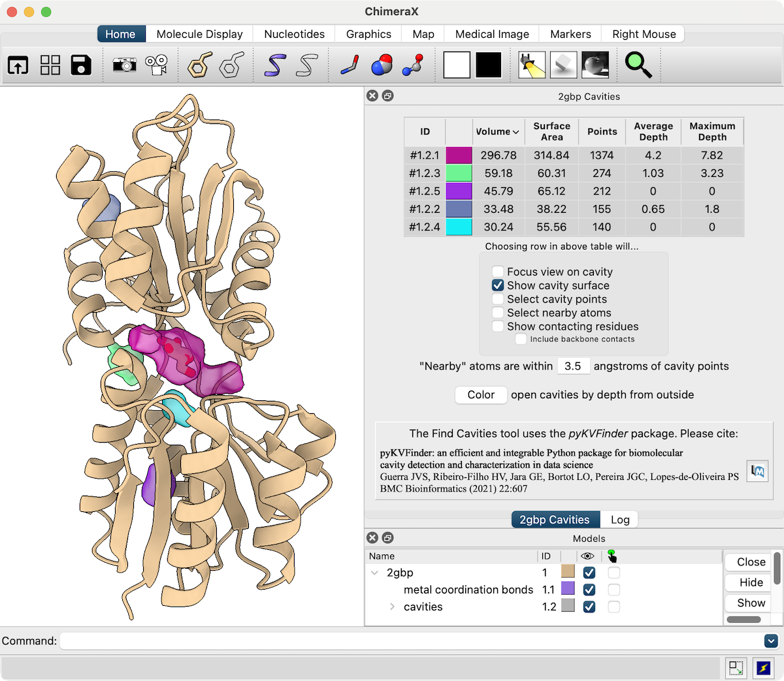
Task: Click the movie recording camera icon
Action: pyautogui.click(x=156, y=65)
